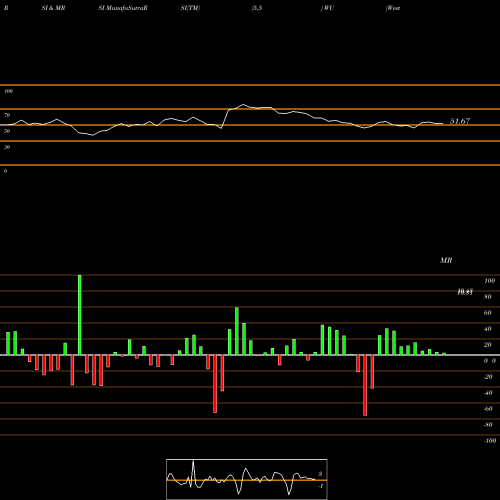
Task: Click the RSI axis label 50
Action: tap(7, 131)
